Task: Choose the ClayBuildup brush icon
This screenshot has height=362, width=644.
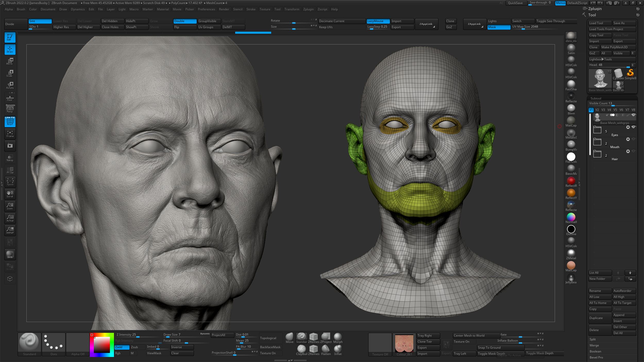Action: click(301, 349)
